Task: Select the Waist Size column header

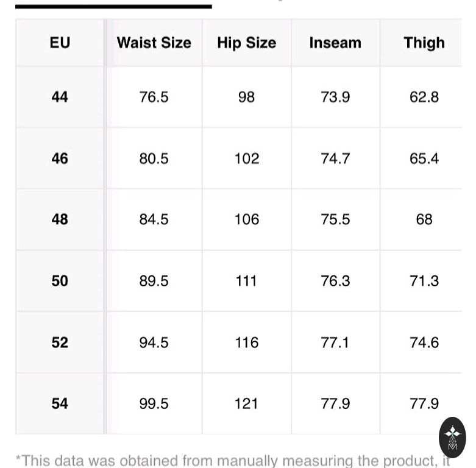Action: pos(154,43)
